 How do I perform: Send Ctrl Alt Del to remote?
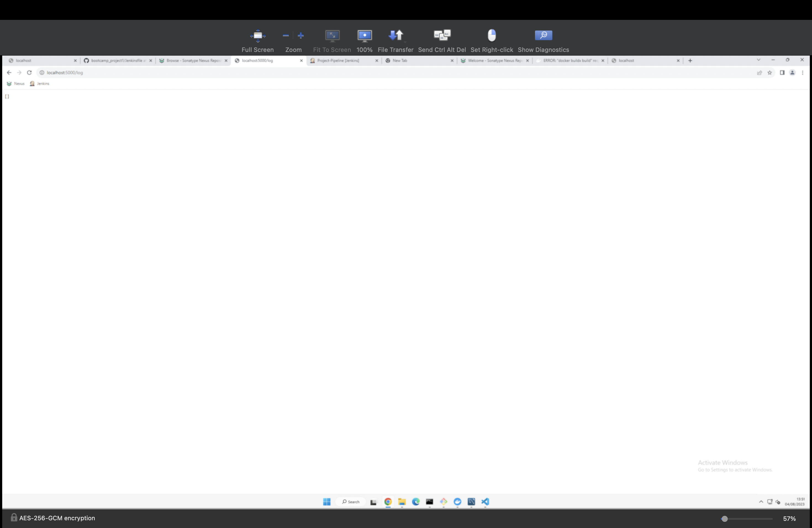click(442, 35)
